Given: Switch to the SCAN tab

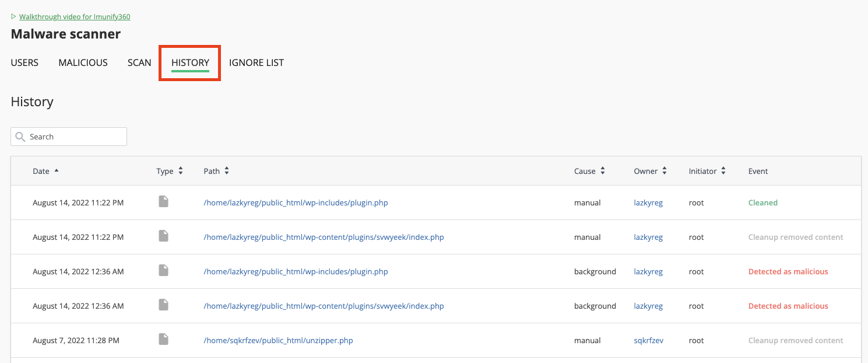Looking at the screenshot, I should [139, 62].
